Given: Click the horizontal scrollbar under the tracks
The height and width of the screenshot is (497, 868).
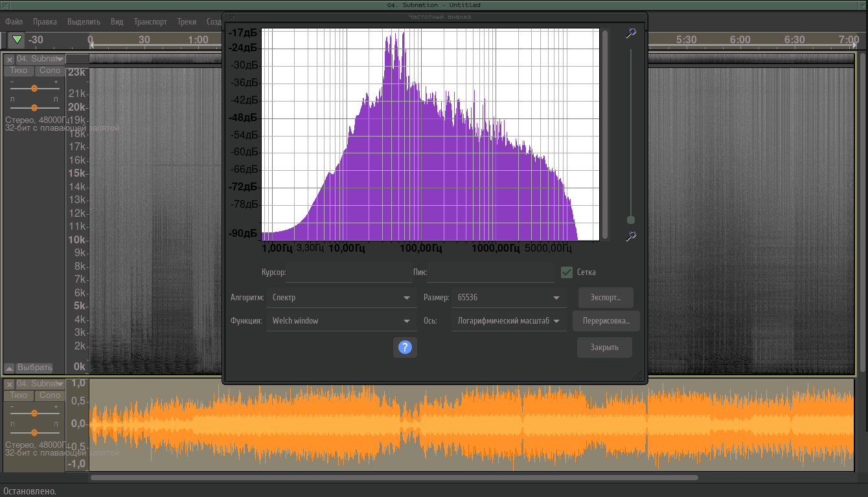Looking at the screenshot, I should tap(394, 478).
